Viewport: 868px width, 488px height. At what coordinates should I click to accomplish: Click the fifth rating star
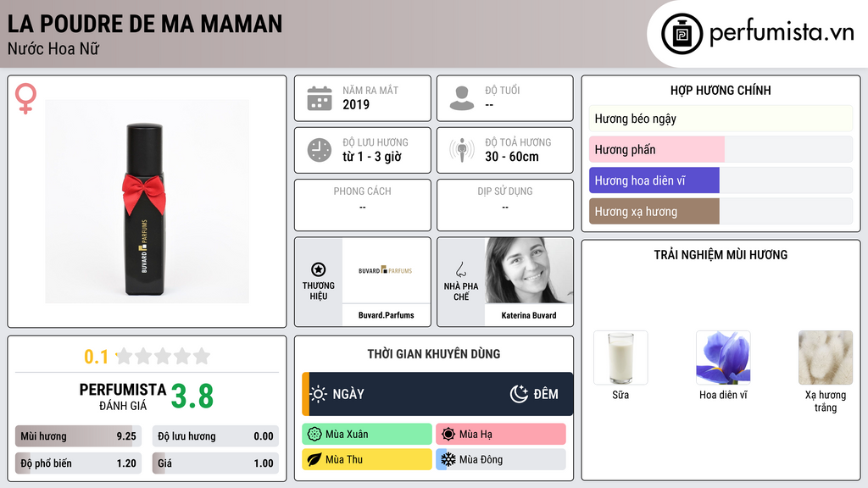pyautogui.click(x=202, y=357)
